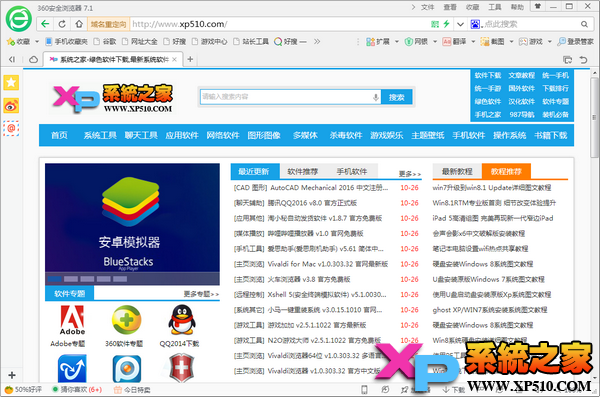Click the 域名重定向 address label
The height and width of the screenshot is (397, 600).
[109, 24]
